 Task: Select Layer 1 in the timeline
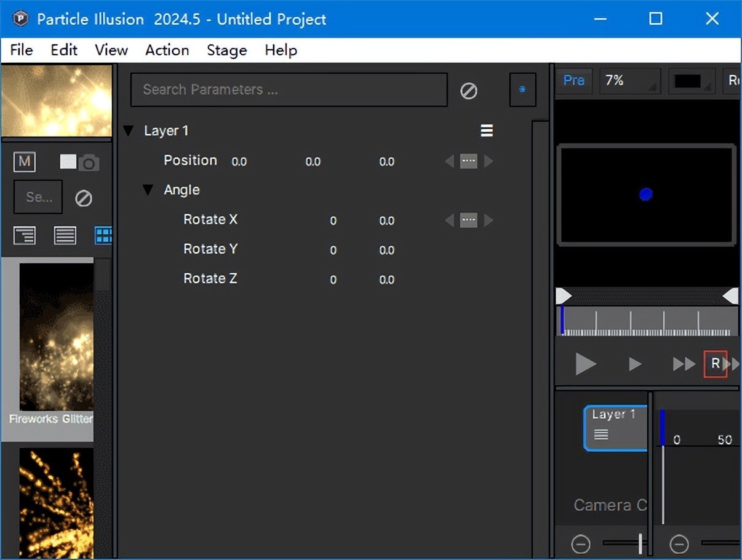(x=615, y=427)
